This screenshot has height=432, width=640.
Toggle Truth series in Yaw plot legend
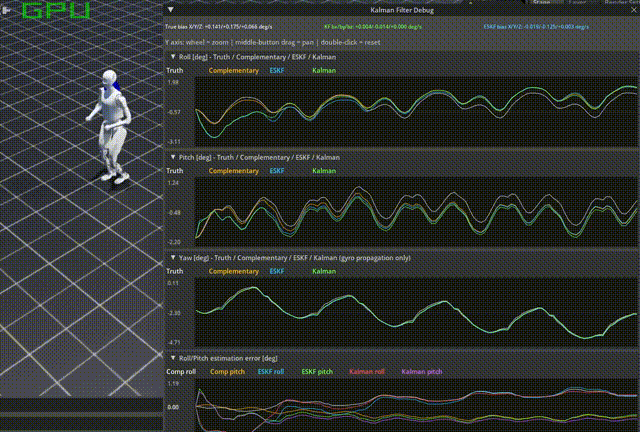tap(175, 272)
